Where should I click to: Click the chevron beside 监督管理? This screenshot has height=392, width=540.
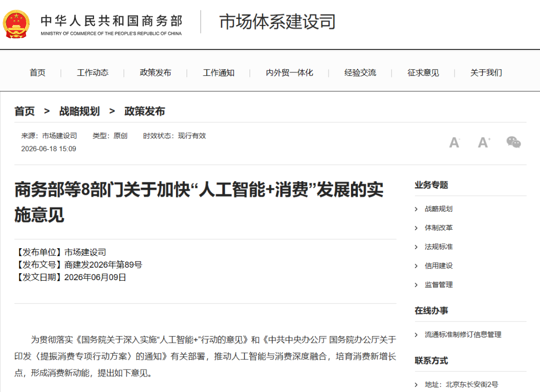[416, 285]
